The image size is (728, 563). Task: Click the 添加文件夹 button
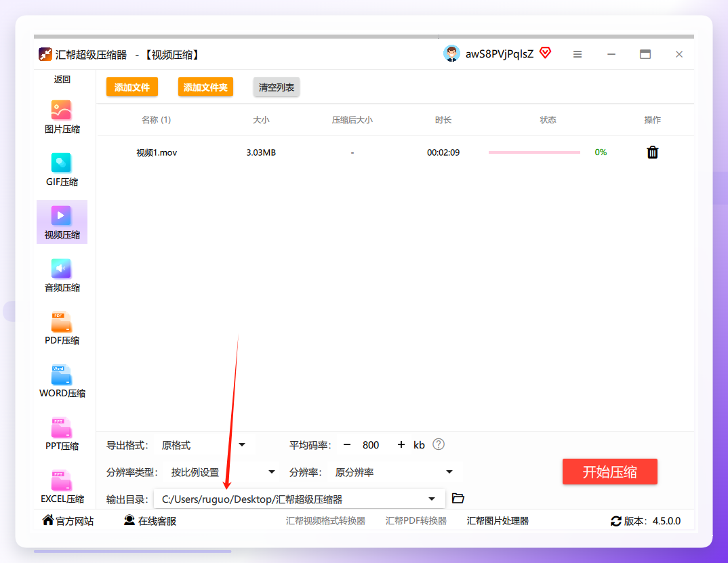[205, 87]
